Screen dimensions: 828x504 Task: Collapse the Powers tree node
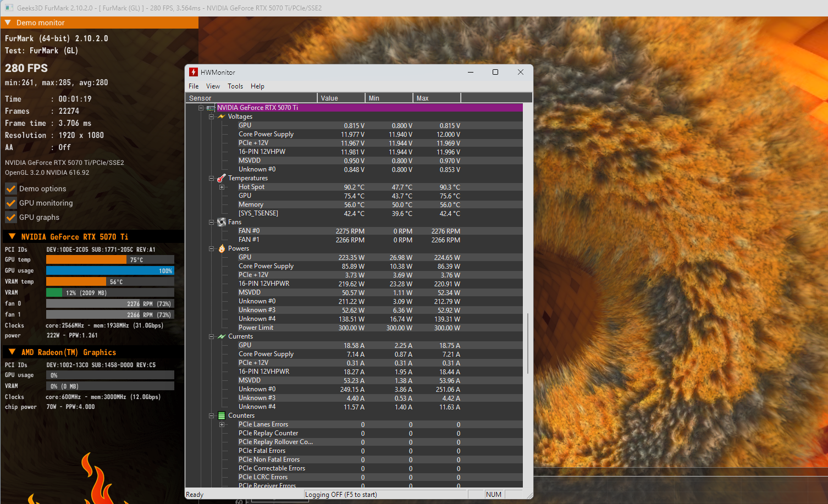(211, 248)
